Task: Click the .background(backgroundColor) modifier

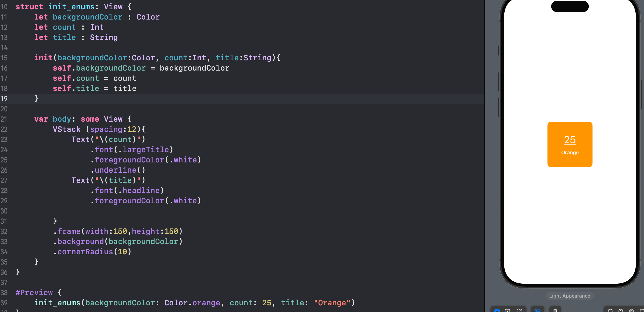Action: (118, 241)
